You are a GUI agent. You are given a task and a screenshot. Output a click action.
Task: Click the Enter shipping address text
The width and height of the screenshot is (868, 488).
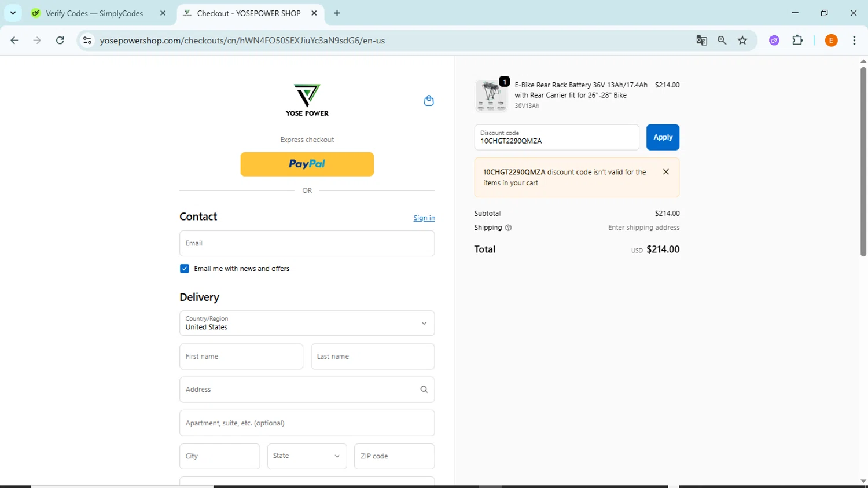[644, 228]
